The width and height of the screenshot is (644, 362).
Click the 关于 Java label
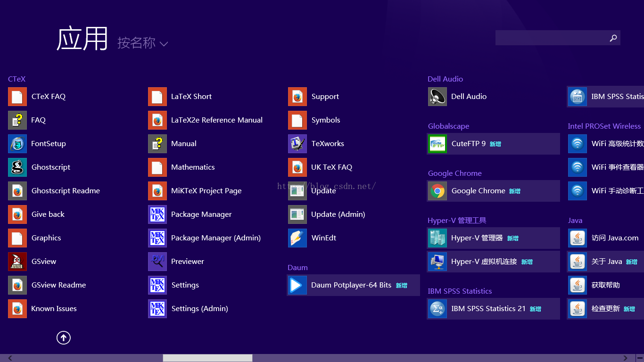607,262
